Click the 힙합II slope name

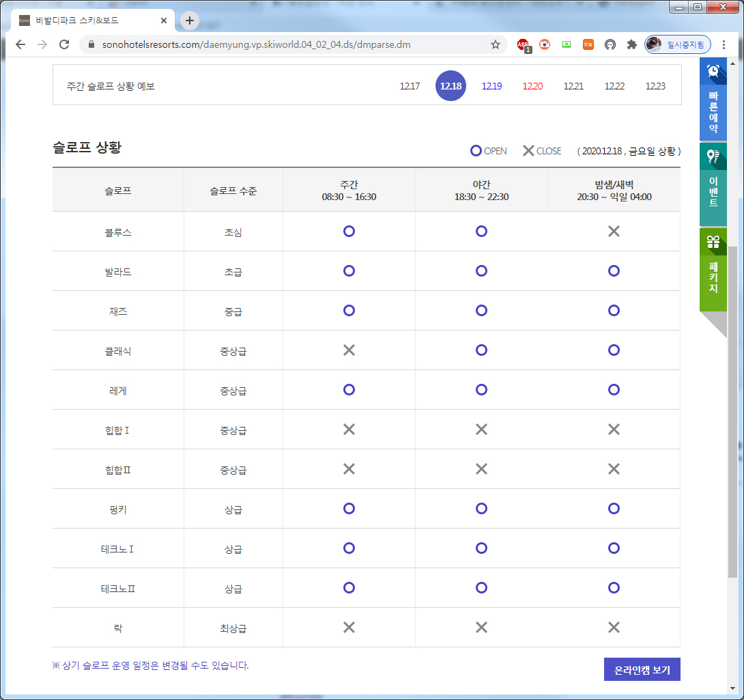118,470
